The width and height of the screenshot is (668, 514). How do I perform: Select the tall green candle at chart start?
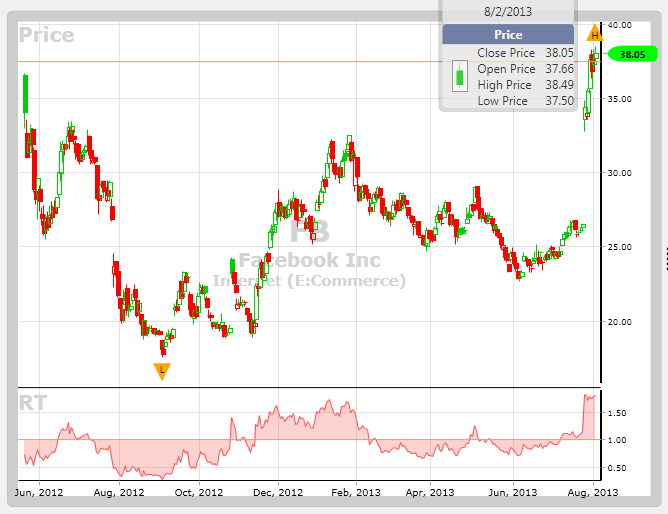(x=25, y=93)
